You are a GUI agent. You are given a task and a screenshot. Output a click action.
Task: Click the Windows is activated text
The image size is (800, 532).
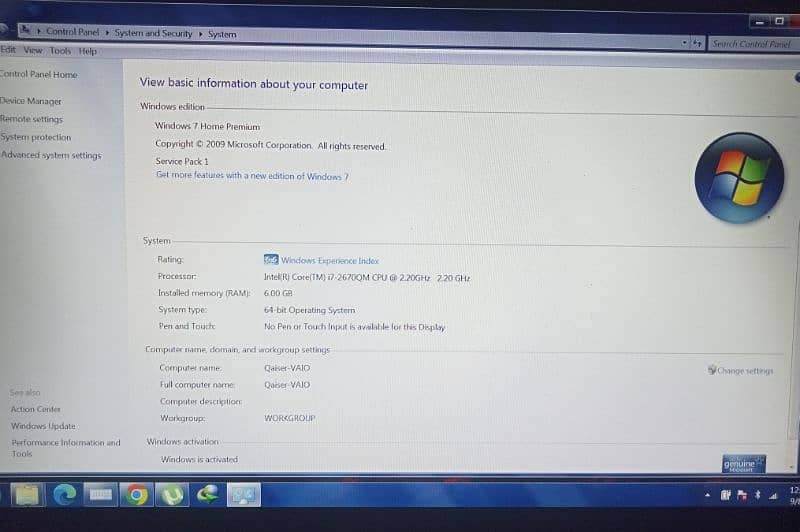pyautogui.click(x=199, y=460)
